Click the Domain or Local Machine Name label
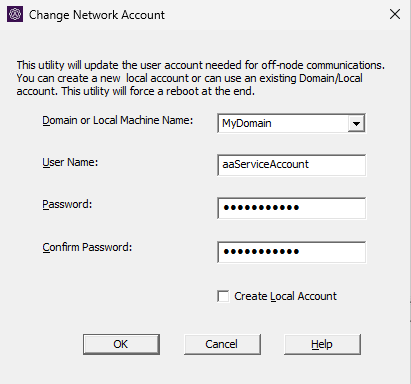The image size is (411, 384). [117, 120]
